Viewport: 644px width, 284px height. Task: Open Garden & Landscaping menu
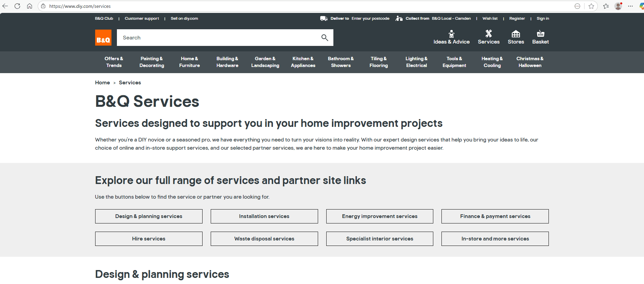click(265, 62)
